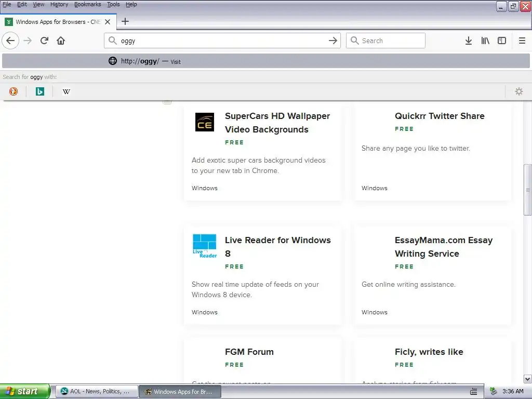Click the FREE label under Ficly, writes like
The height and width of the screenshot is (399, 532).
pos(404,365)
